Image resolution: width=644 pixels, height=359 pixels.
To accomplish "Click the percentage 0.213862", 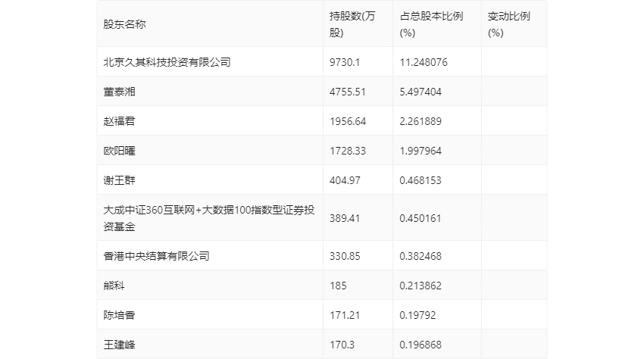I will [420, 286].
